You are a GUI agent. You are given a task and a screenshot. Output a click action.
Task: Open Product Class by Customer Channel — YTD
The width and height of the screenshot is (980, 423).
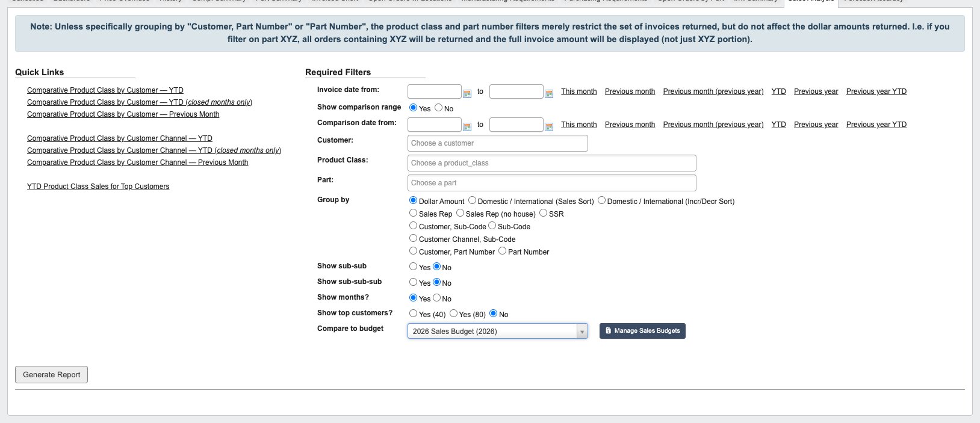[x=120, y=138]
